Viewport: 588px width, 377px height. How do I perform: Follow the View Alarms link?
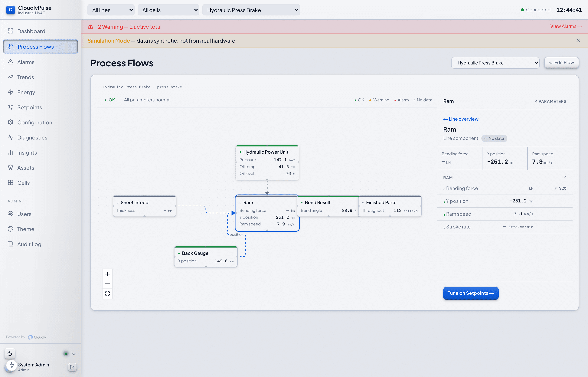click(566, 26)
